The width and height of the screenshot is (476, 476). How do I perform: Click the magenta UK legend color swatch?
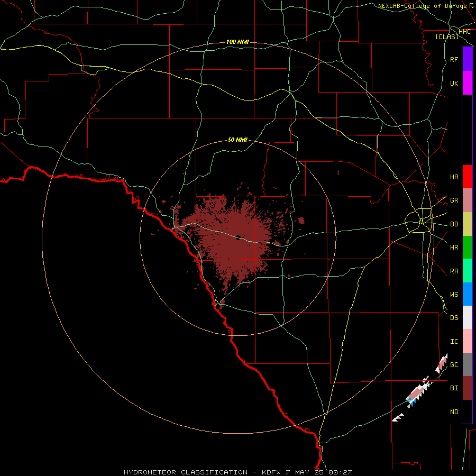click(467, 83)
